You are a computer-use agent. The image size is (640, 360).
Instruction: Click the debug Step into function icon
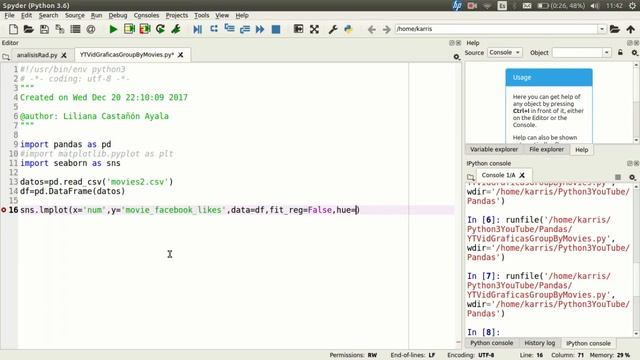coord(229,29)
